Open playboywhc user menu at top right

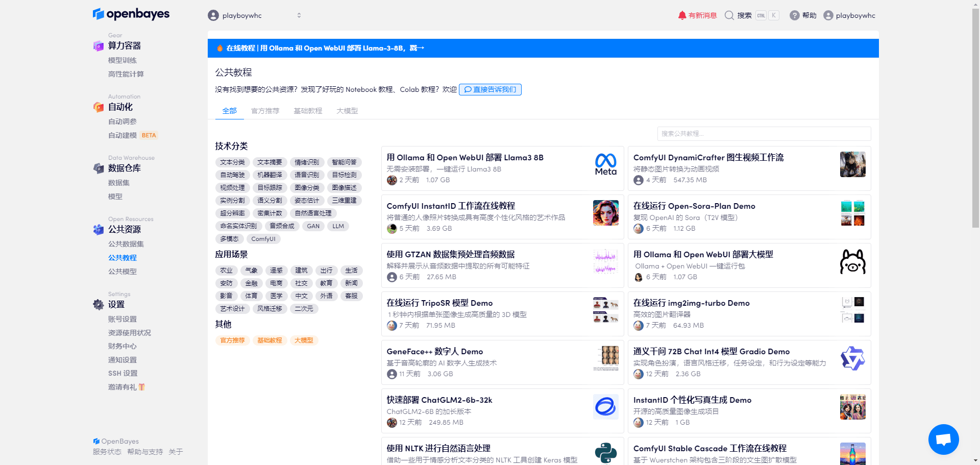849,15
